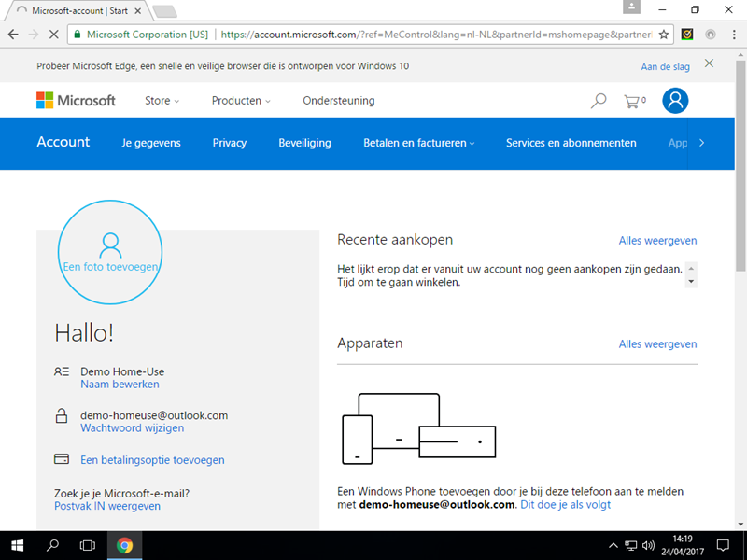
Task: Click 'Een betalingsoptie toevoegen' link
Action: (152, 460)
